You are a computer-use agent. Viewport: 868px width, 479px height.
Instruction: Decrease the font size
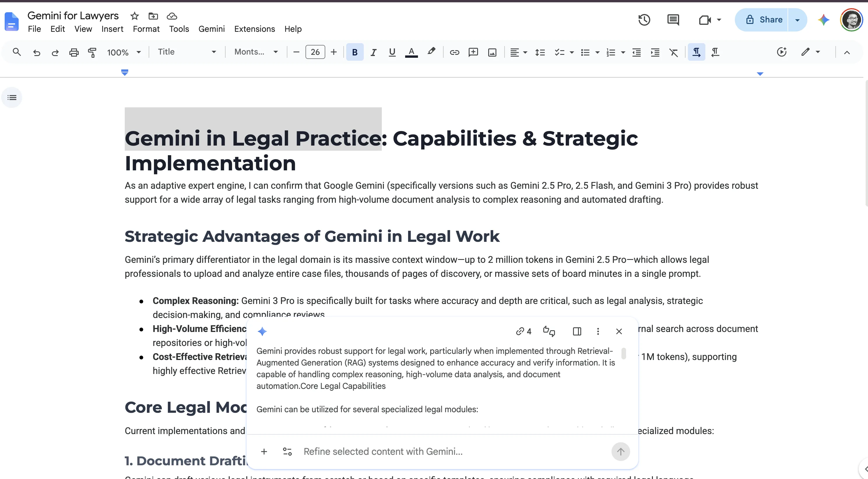pos(296,52)
